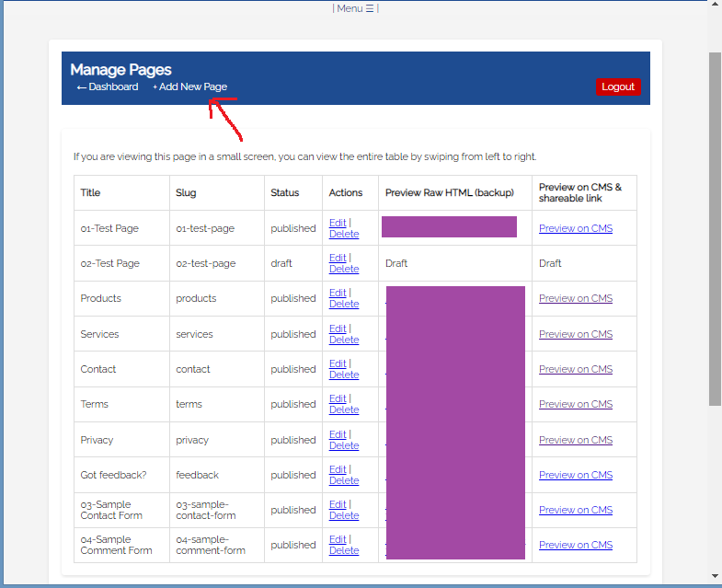Delete the Terms page
The height and width of the screenshot is (588, 722).
coord(344,409)
